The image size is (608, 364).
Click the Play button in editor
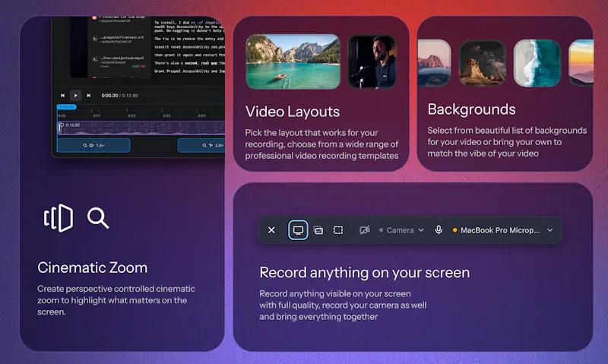point(75,95)
